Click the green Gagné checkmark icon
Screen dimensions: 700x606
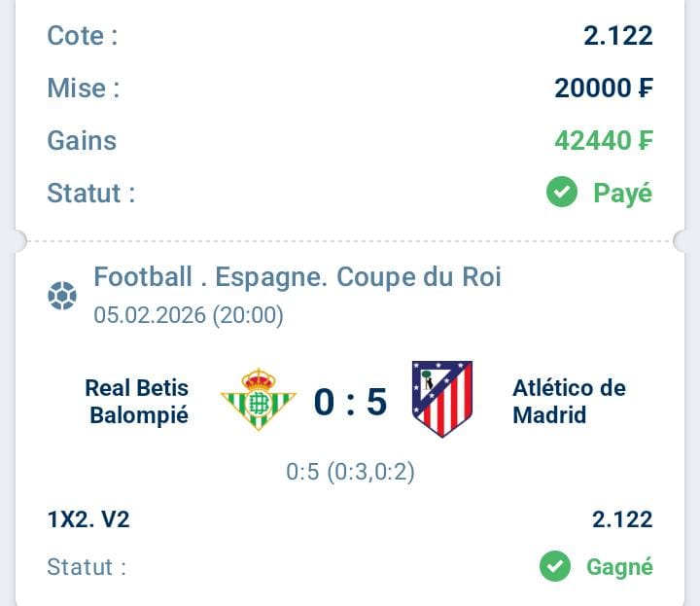pos(555,566)
